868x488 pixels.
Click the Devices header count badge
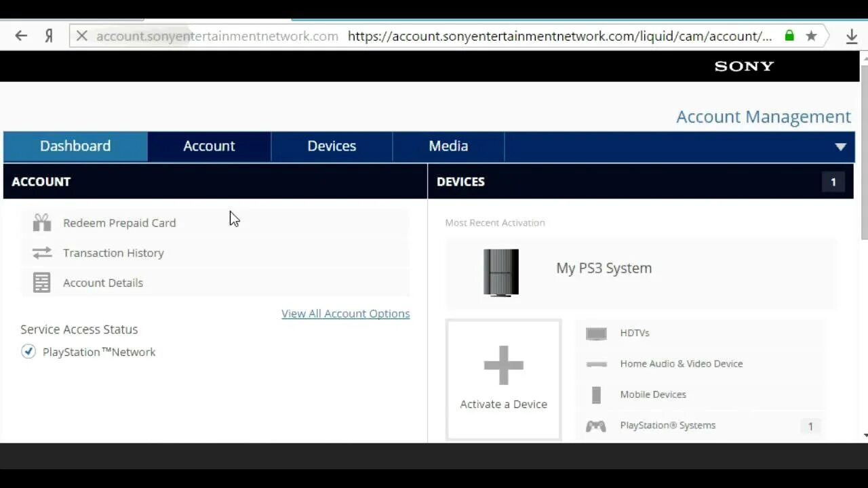point(833,182)
